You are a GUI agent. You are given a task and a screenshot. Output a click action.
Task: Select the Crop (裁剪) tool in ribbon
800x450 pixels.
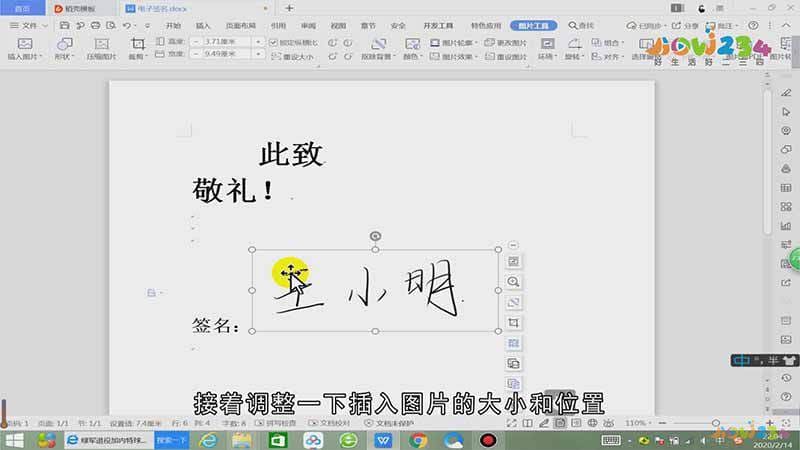(137, 49)
